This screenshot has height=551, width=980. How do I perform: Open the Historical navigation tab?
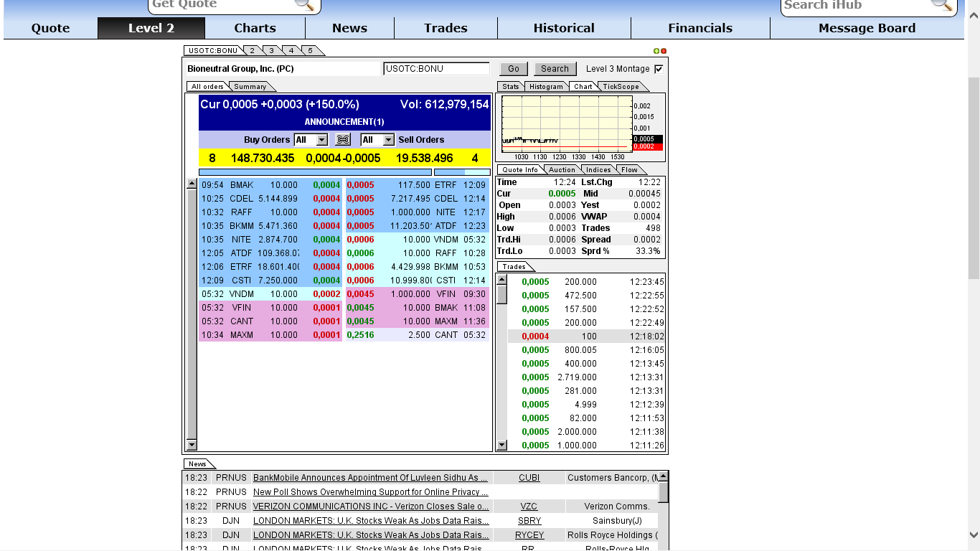coord(564,28)
